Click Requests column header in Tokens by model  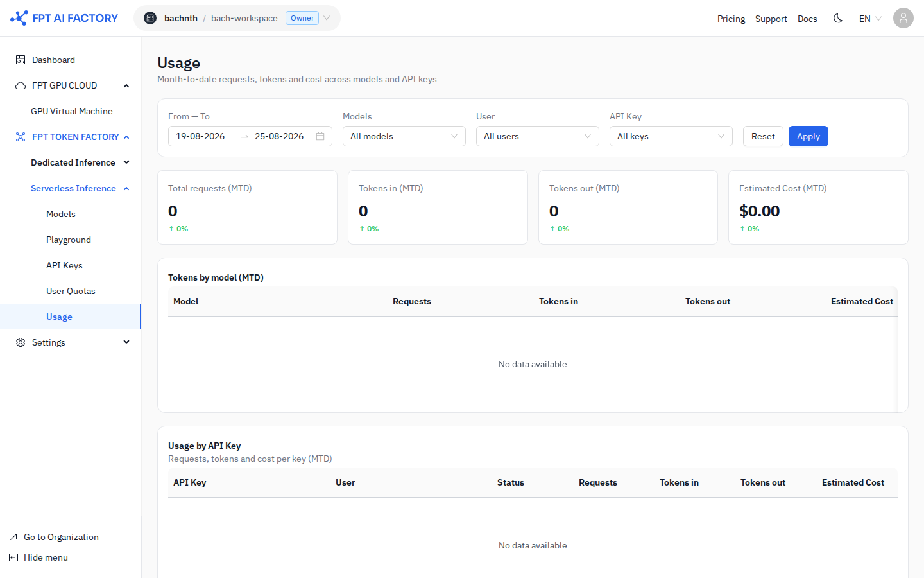412,301
